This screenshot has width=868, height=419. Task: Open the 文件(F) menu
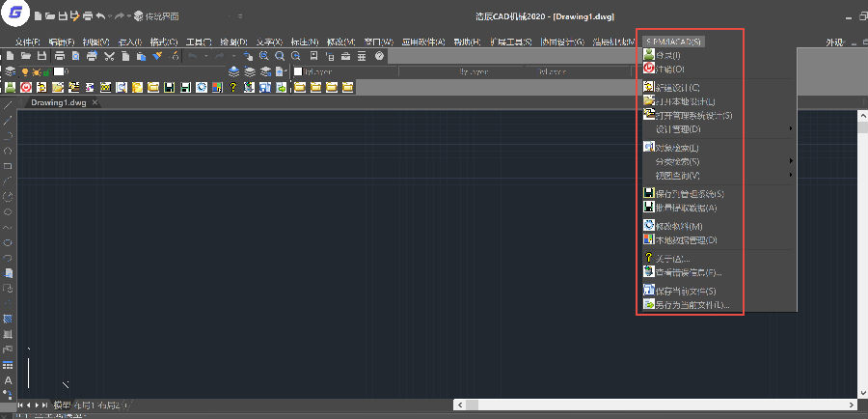[27, 42]
